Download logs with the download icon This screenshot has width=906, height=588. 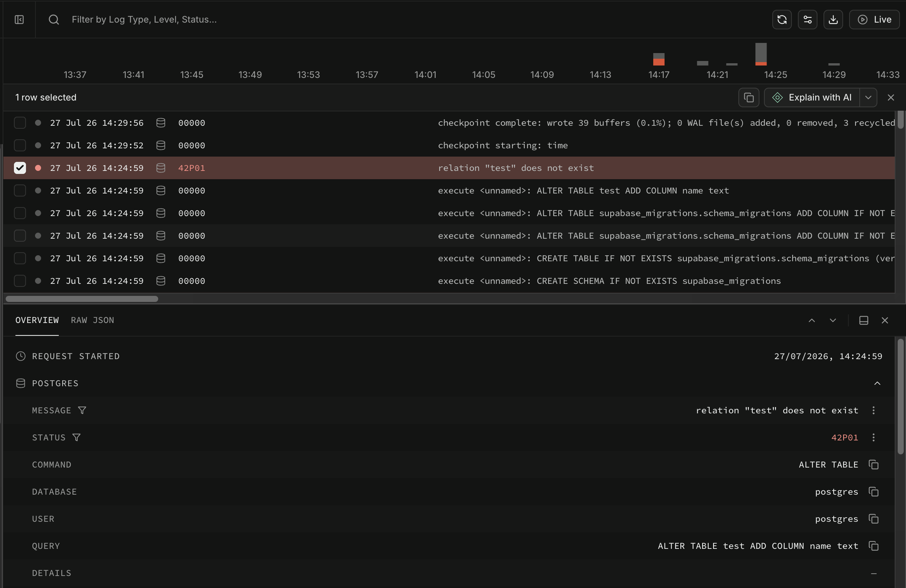point(833,20)
